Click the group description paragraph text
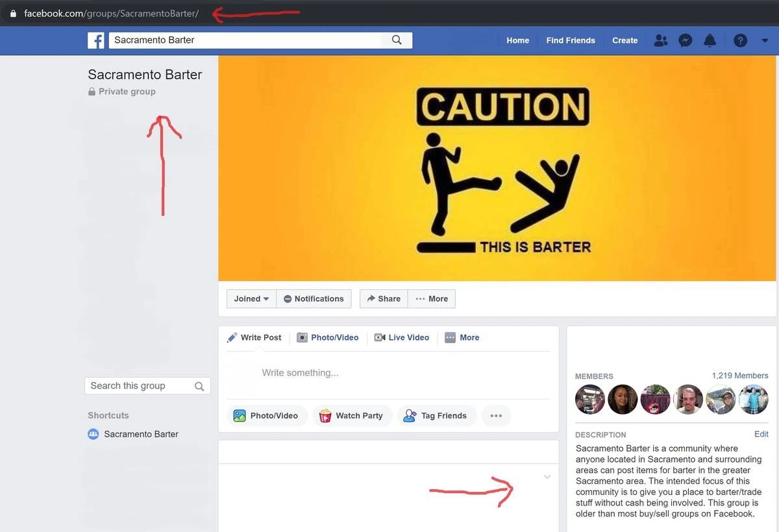 (x=669, y=481)
